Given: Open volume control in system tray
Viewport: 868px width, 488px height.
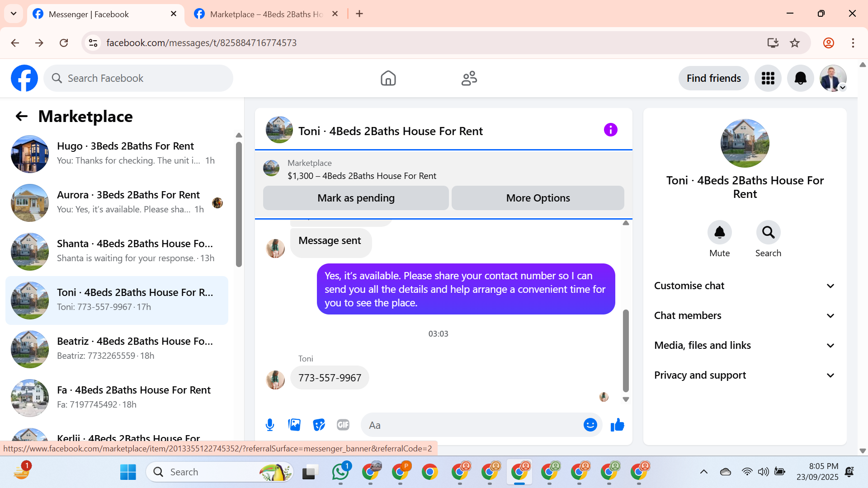Looking at the screenshot, I should pos(764,472).
